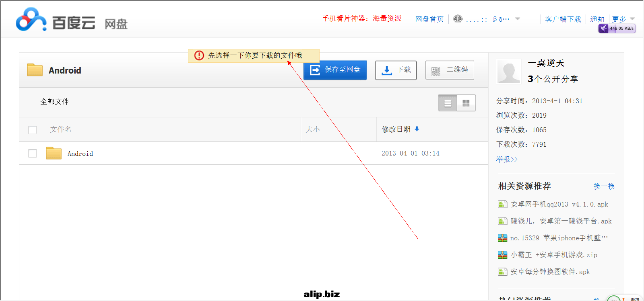
Task: Click 换一换 to refresh recommendations
Action: coord(604,186)
